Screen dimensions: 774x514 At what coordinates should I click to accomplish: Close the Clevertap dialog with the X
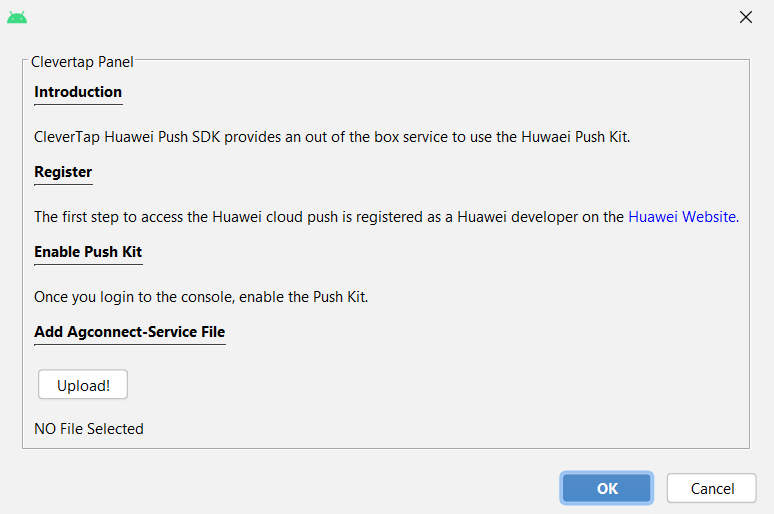[745, 17]
